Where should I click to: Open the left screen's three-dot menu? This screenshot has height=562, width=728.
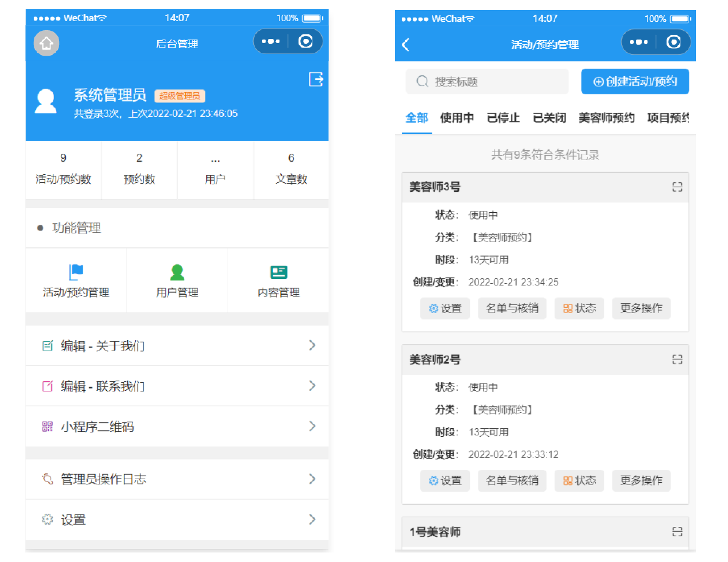point(271,41)
